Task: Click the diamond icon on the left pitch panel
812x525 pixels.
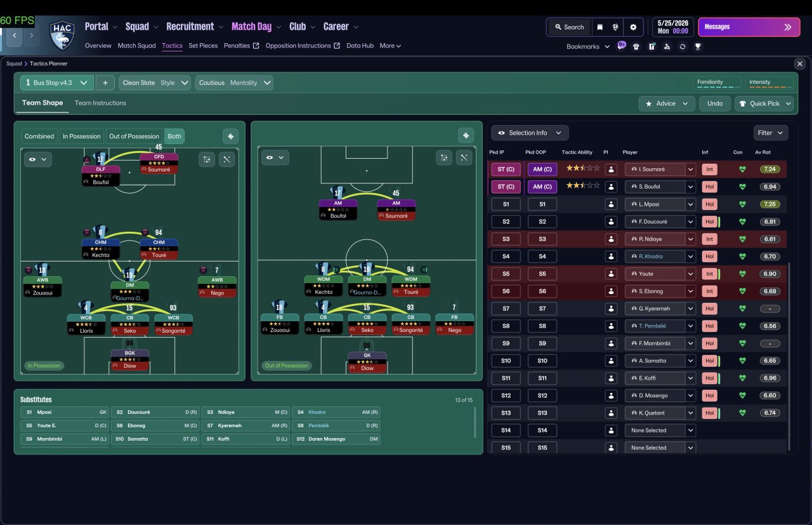Action: [230, 136]
